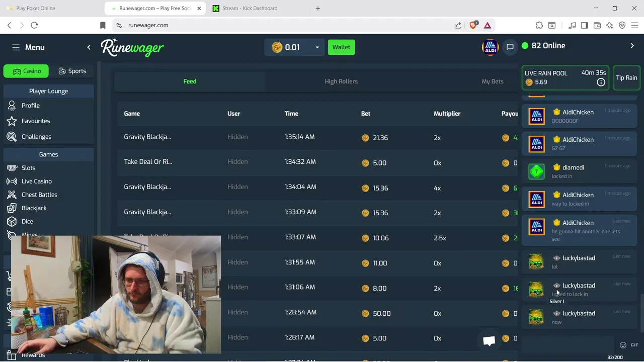Select the Feed tab
This screenshot has width=644, height=362.
tap(190, 81)
